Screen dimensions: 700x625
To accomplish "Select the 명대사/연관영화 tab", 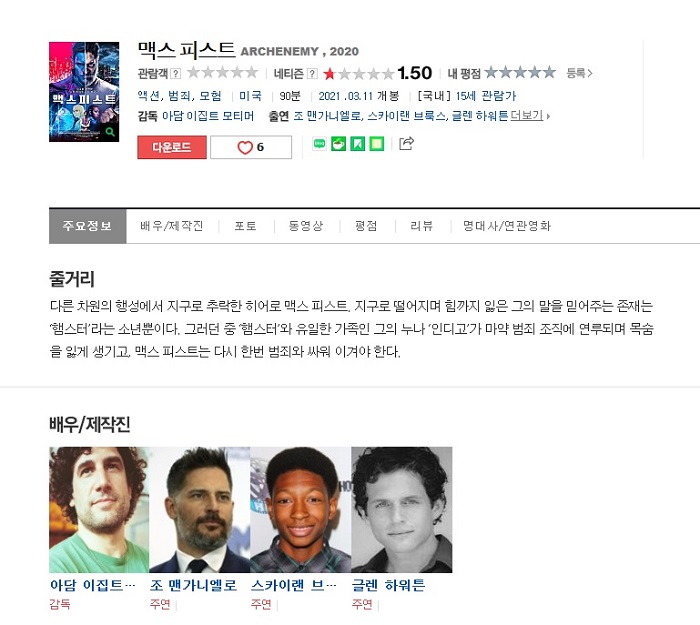I will click(x=507, y=226).
